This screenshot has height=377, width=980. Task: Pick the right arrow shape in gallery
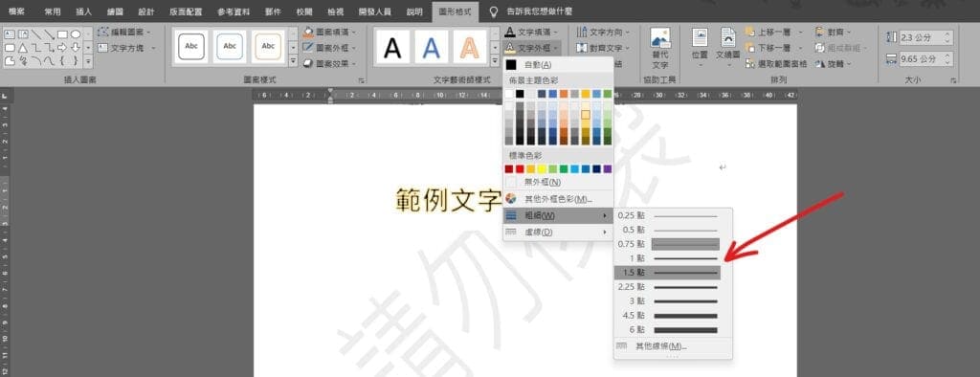pyautogui.click(x=62, y=48)
